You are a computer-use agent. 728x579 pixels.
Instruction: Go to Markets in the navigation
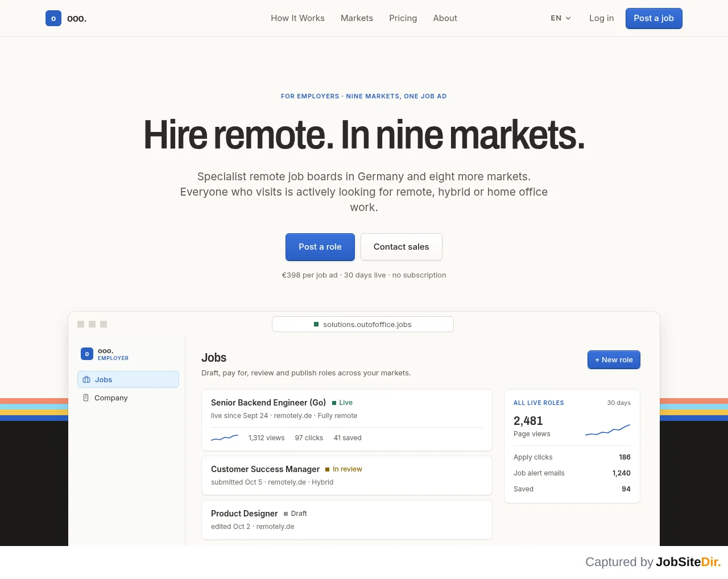pos(357,18)
